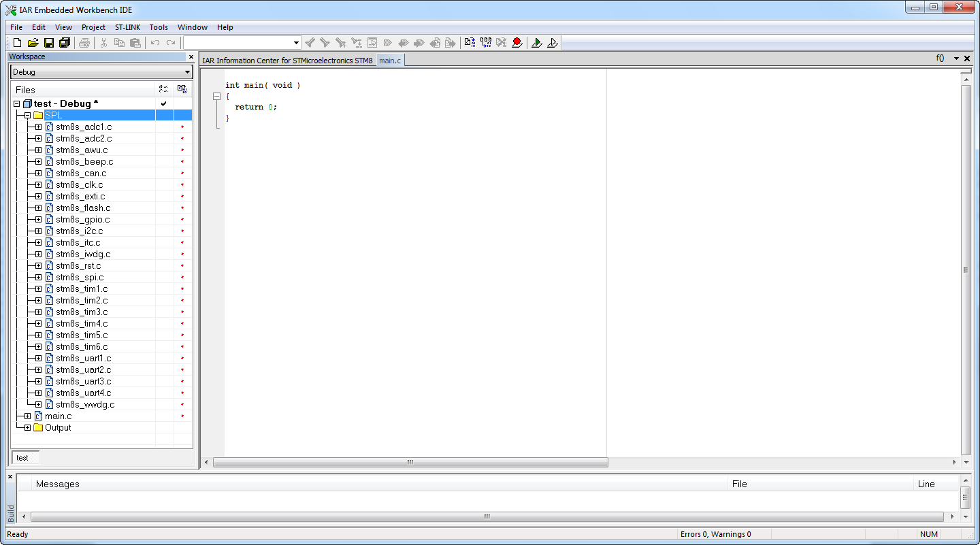Click the Errors 0, Warnings 0 status text
The height and width of the screenshot is (545, 980).
pos(715,535)
